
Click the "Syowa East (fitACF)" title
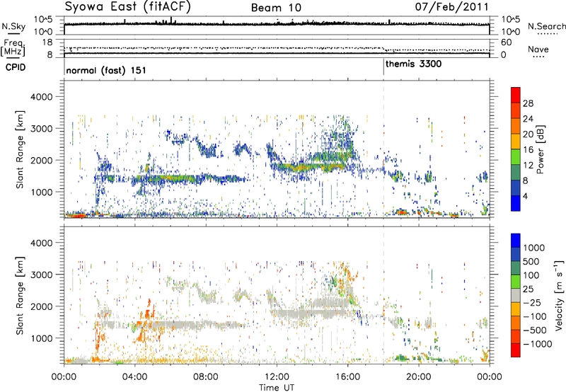pyautogui.click(x=127, y=7)
